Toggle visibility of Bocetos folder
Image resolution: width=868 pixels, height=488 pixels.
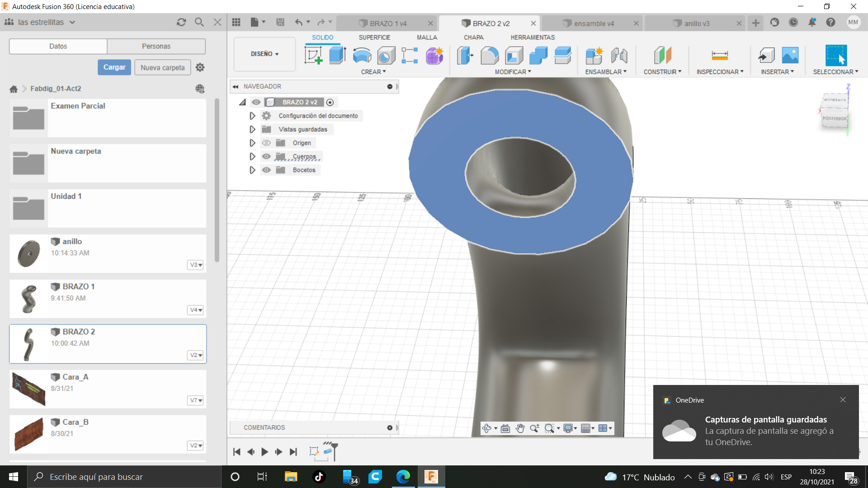point(266,170)
